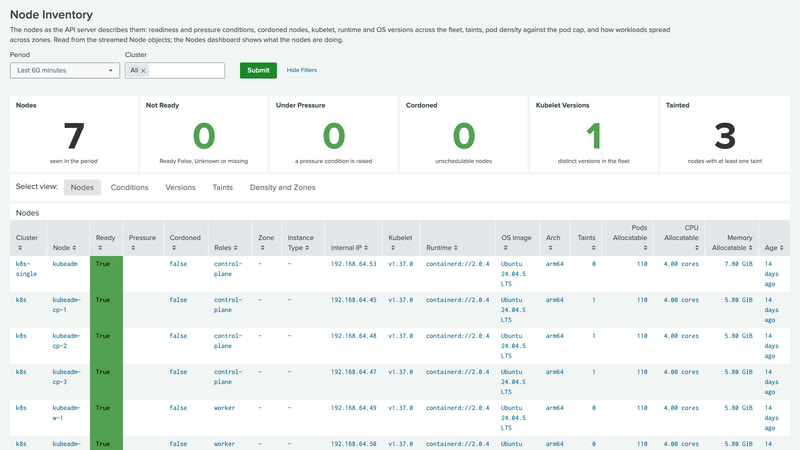Open the Period dropdown showing Last 60 minutes
This screenshot has width=800, height=450.
[x=65, y=70]
